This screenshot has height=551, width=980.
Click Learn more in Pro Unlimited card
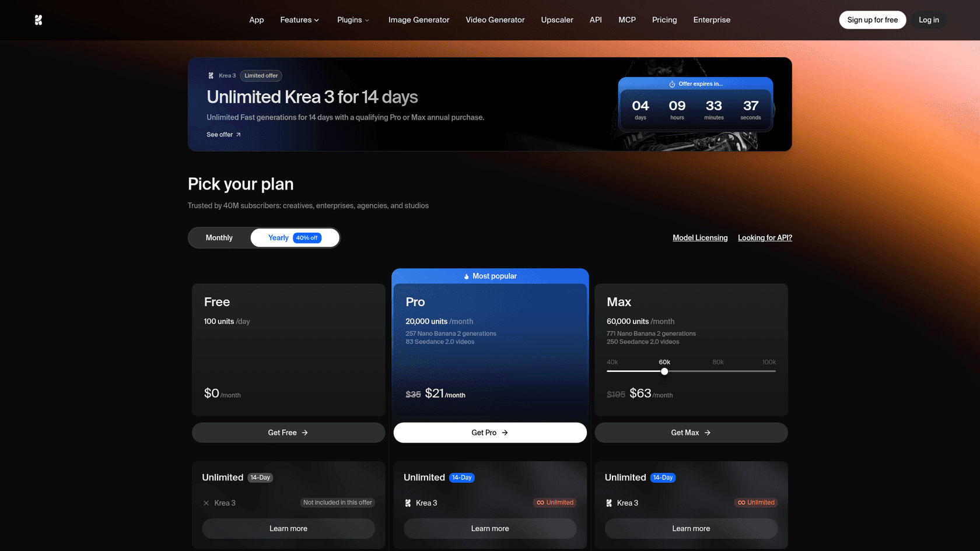tap(490, 529)
